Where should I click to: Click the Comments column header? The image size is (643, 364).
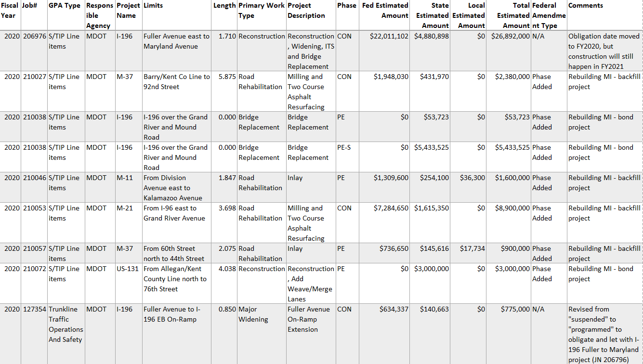pos(604,15)
